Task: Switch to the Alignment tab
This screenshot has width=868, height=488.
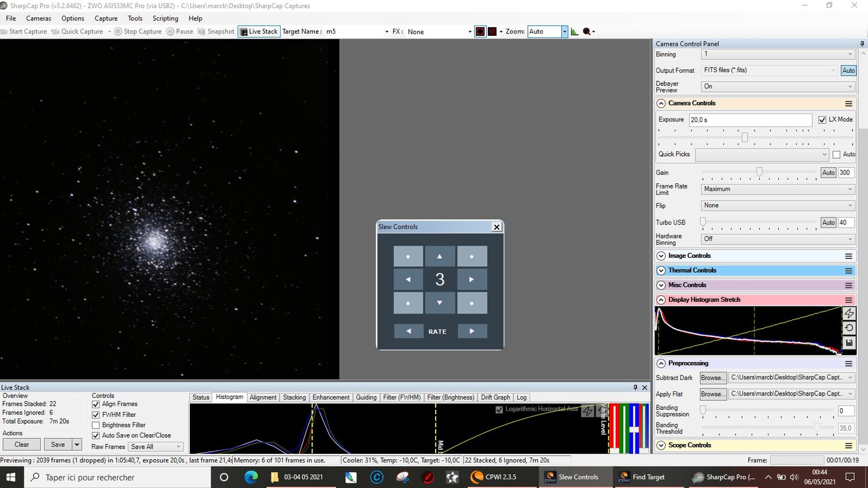Action: pos(263,397)
